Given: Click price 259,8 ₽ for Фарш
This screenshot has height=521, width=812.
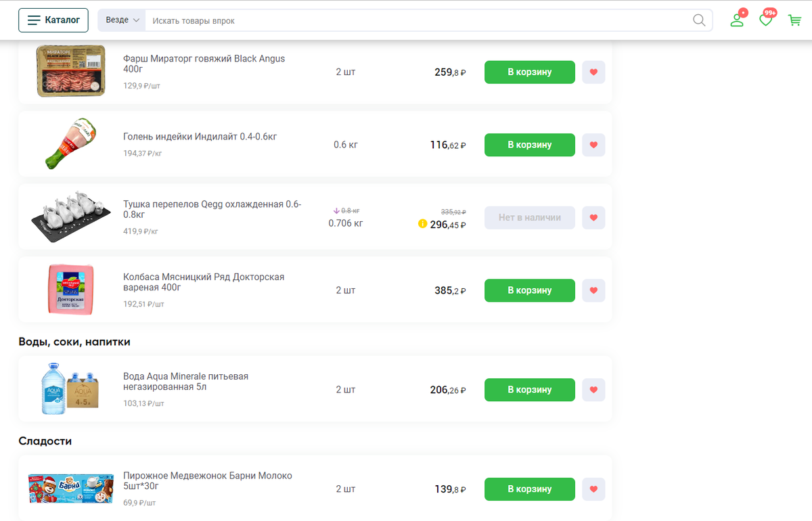Looking at the screenshot, I should 450,72.
